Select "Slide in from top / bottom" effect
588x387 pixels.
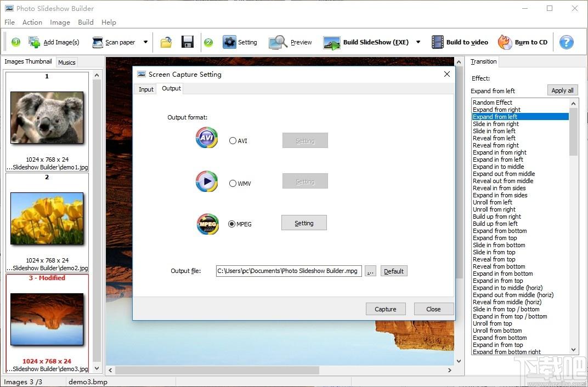tap(521, 309)
